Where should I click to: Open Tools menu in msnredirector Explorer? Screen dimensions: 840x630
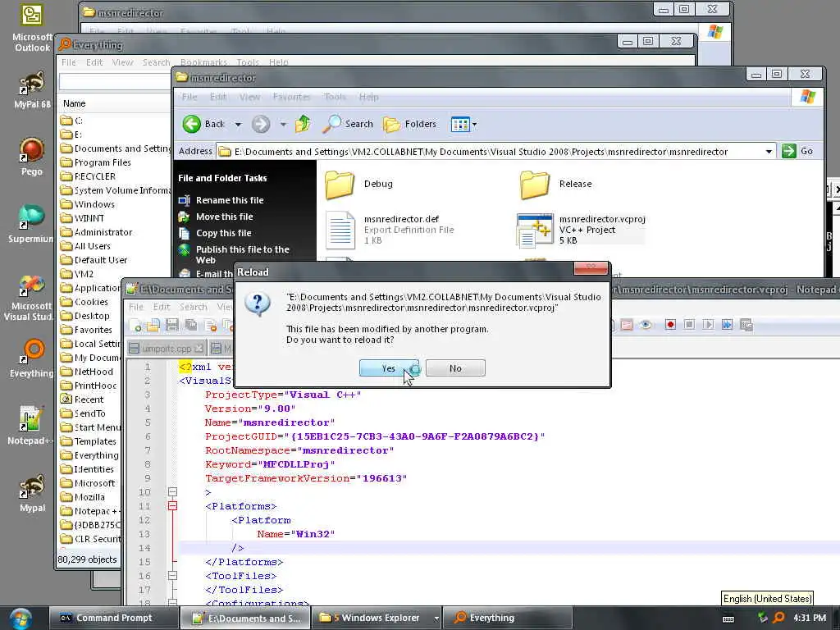(335, 97)
